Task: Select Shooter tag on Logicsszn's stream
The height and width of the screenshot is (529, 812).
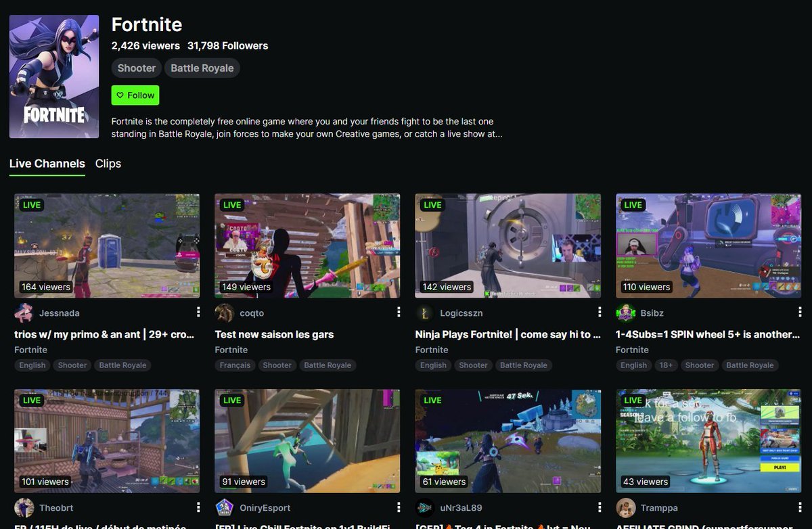Action: pyautogui.click(x=474, y=365)
